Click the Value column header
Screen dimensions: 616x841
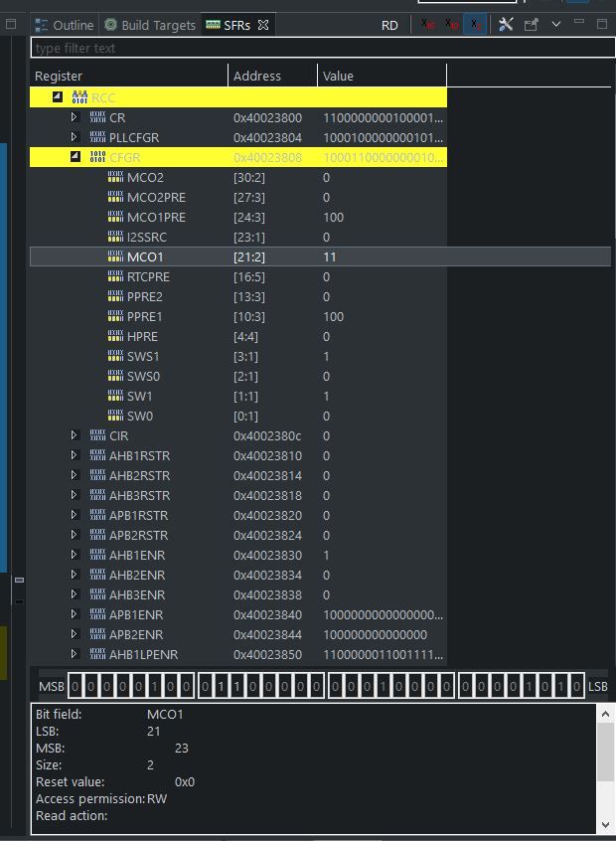pos(382,76)
